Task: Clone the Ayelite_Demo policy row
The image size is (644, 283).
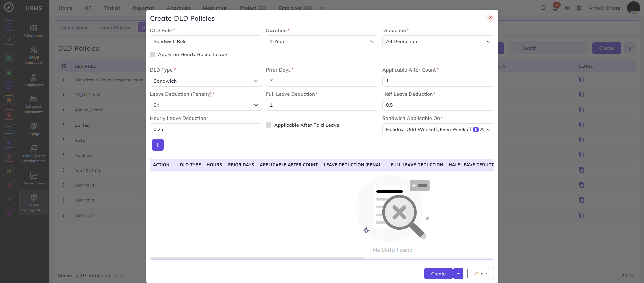Action: [x=581, y=110]
